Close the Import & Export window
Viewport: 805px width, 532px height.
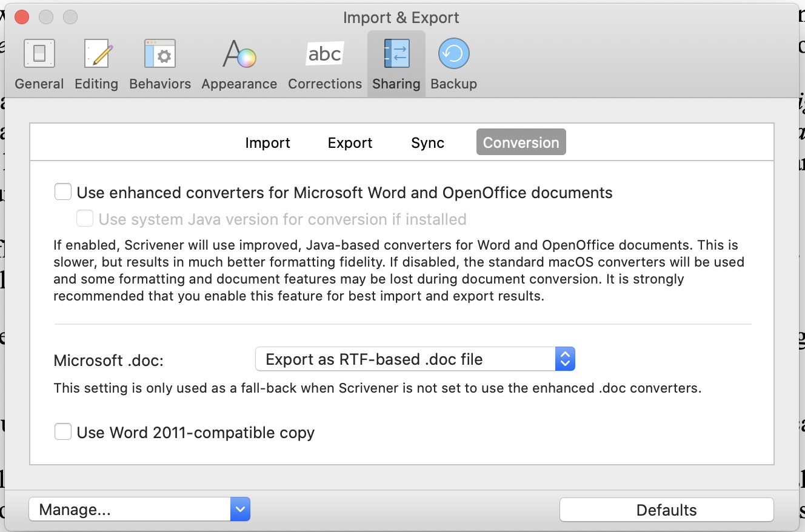tap(22, 17)
